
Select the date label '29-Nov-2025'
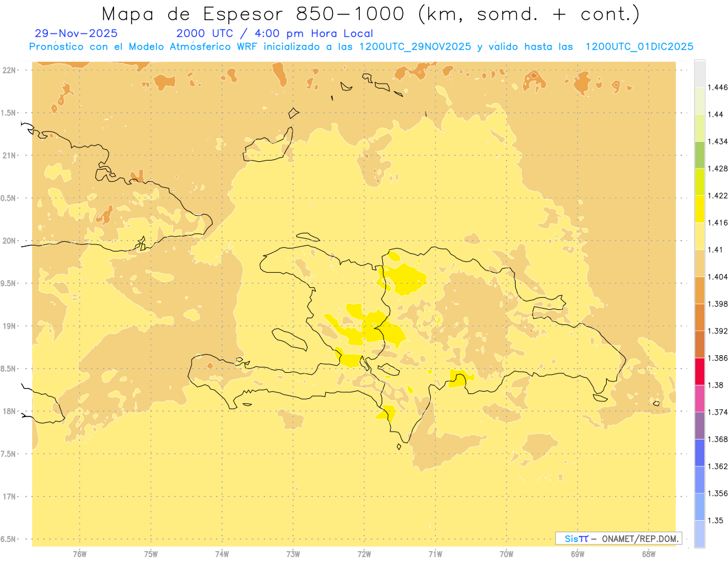[x=76, y=34]
